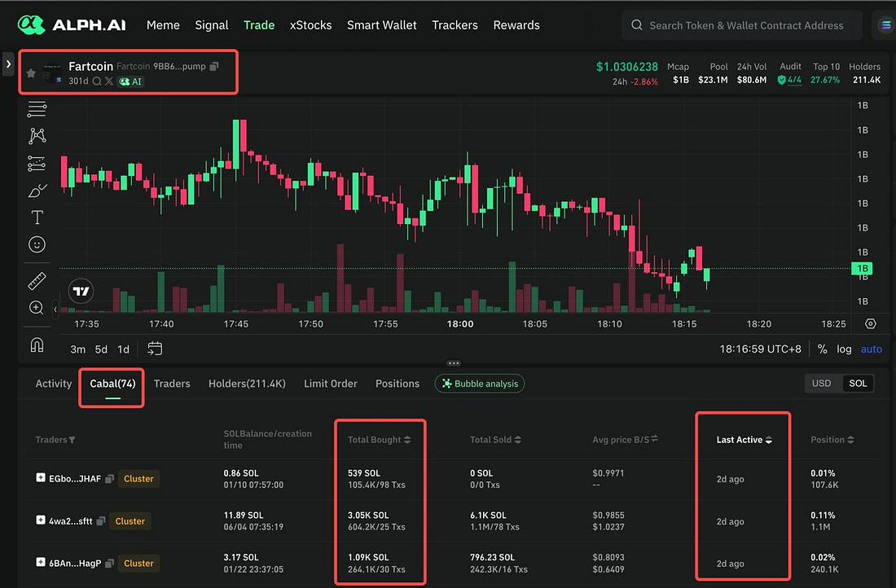The width and height of the screenshot is (896, 588).
Task: Copy the 6BAn...HagP wallet address
Action: [110, 564]
